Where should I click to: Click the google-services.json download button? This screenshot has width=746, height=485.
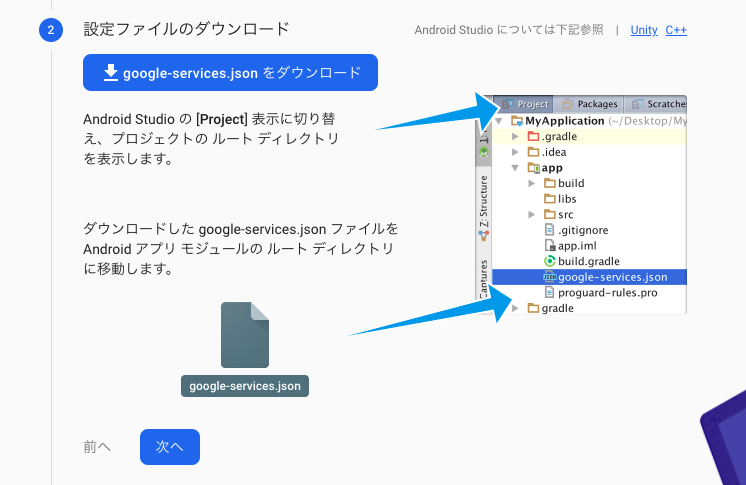[230, 72]
